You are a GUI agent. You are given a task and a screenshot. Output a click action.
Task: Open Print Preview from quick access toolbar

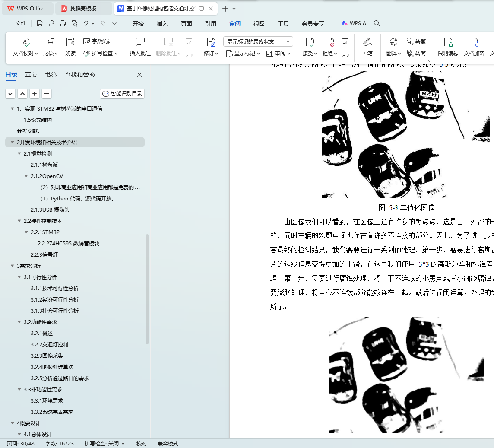point(74,23)
